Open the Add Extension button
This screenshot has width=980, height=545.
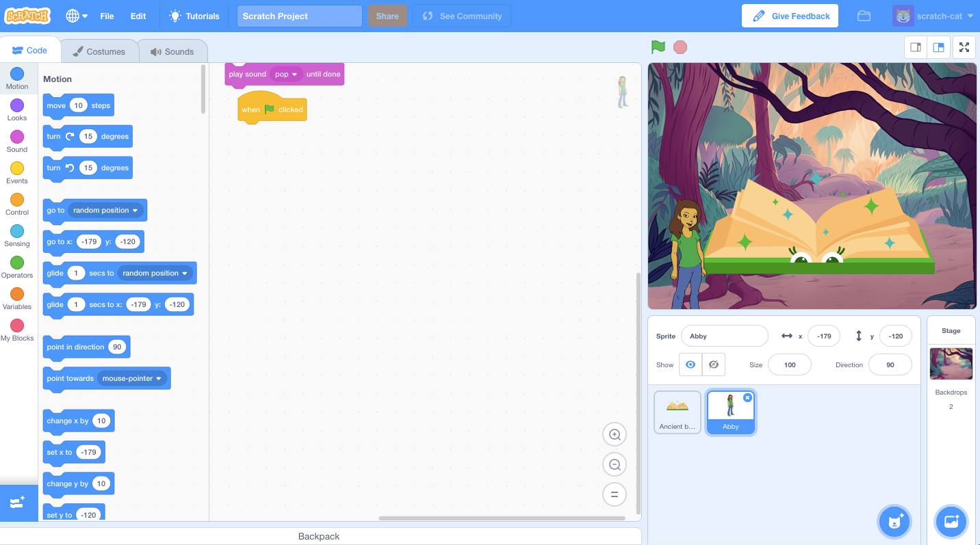click(18, 503)
